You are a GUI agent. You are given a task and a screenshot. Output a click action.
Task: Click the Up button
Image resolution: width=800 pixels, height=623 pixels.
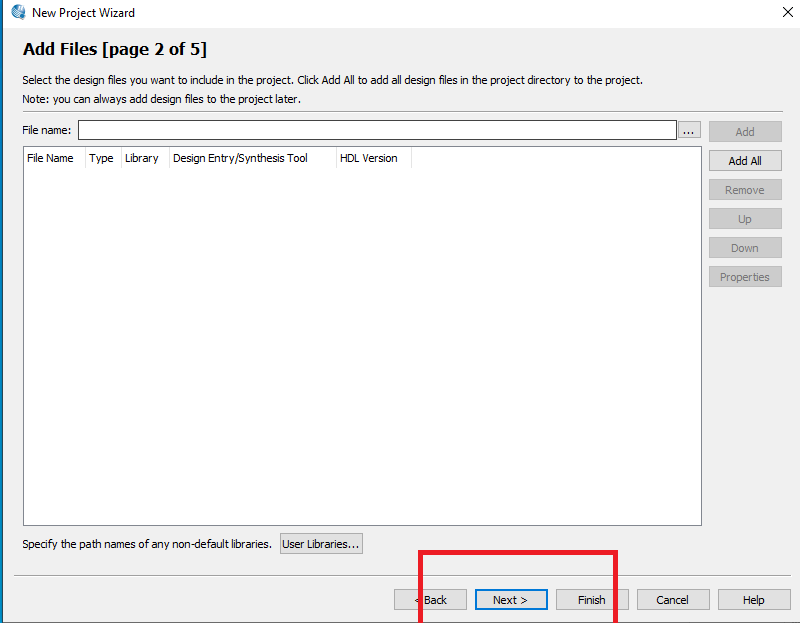point(745,219)
